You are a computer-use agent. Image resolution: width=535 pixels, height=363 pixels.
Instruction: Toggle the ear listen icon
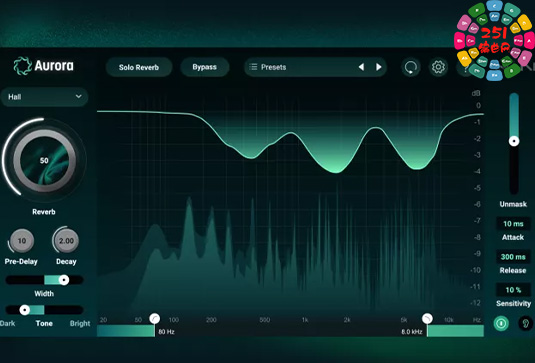[x=525, y=323]
